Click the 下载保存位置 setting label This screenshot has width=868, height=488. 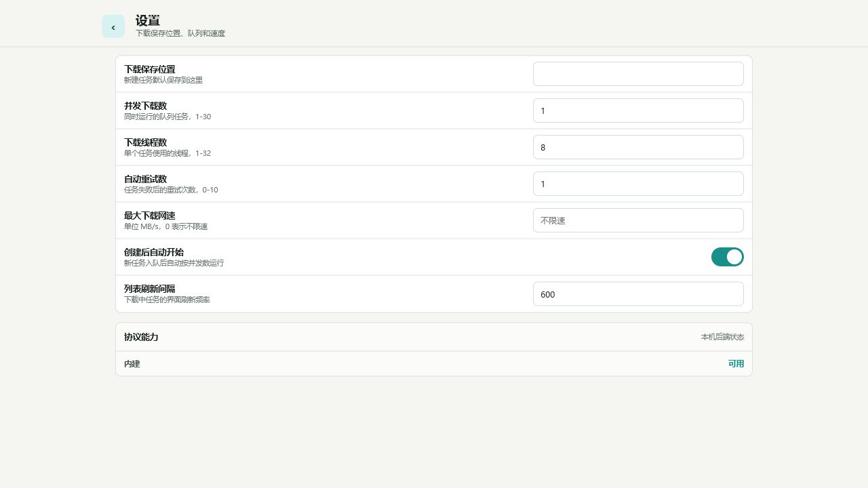click(149, 69)
